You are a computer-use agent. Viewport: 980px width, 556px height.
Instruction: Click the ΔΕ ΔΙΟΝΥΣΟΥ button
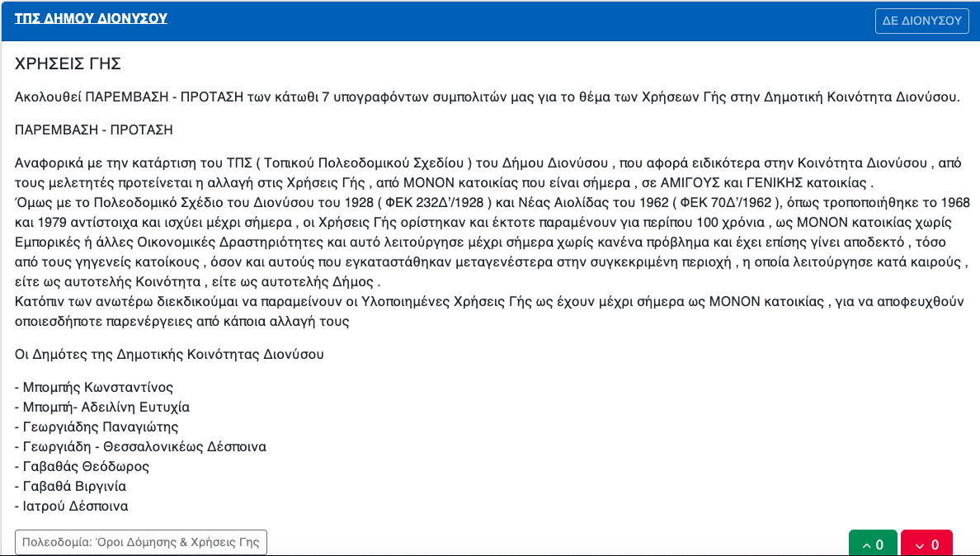pyautogui.click(x=922, y=21)
